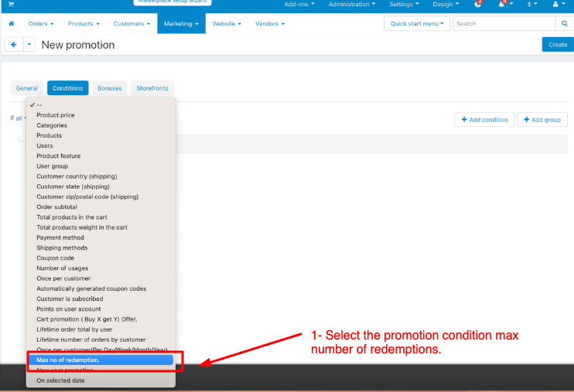This screenshot has height=392, width=574.
Task: Click the Add condition button
Action: pos(485,120)
